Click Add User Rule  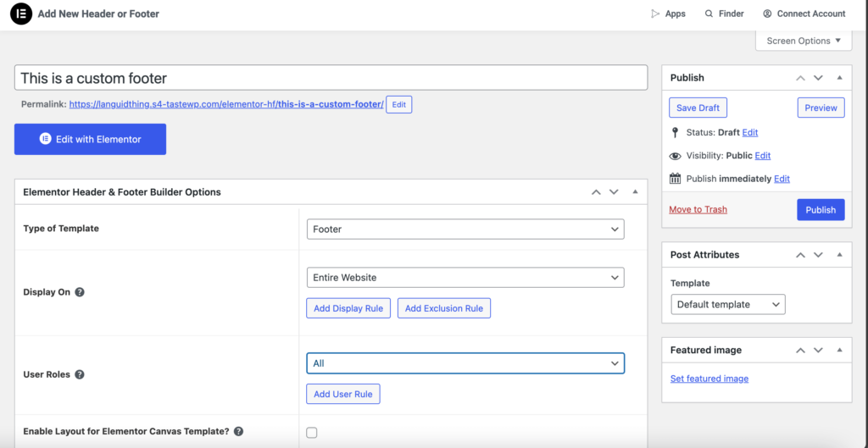[343, 395]
